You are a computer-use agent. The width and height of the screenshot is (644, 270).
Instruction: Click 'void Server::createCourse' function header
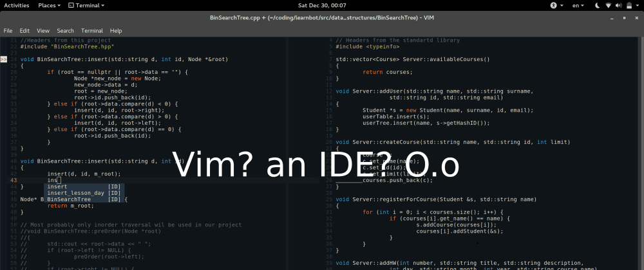453,142
